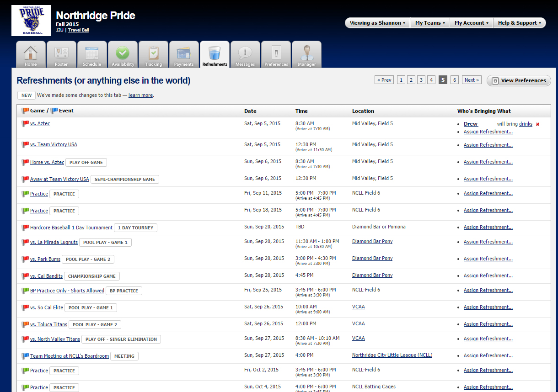The height and width of the screenshot is (392, 558).
Task: Open the Manager tab icon
Action: point(306,54)
